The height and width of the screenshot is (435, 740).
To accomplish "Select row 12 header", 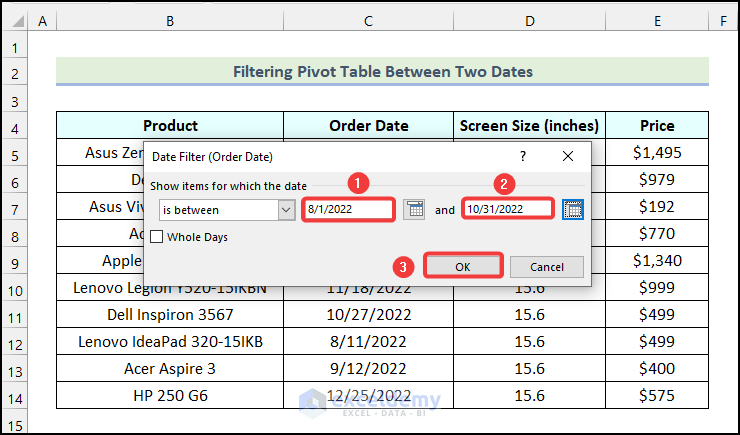I will [x=15, y=341].
